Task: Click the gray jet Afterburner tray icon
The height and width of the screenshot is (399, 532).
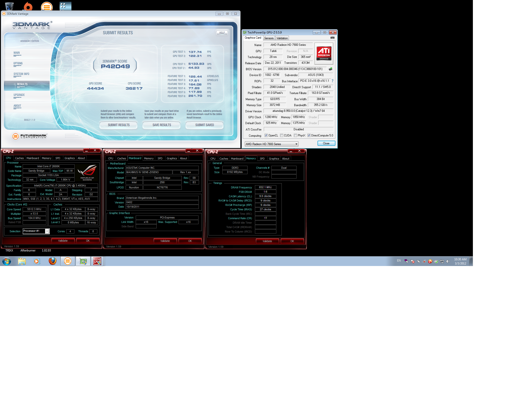Action: pos(418,261)
